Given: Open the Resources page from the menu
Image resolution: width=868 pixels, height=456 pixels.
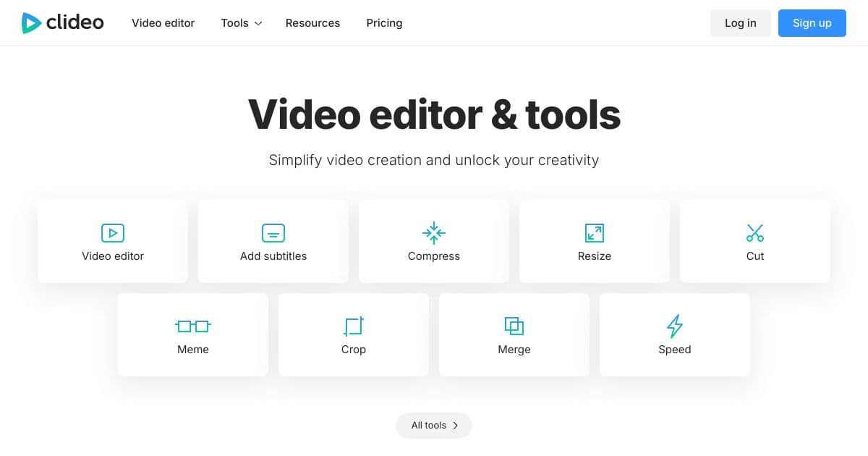Looking at the screenshot, I should click(x=312, y=22).
